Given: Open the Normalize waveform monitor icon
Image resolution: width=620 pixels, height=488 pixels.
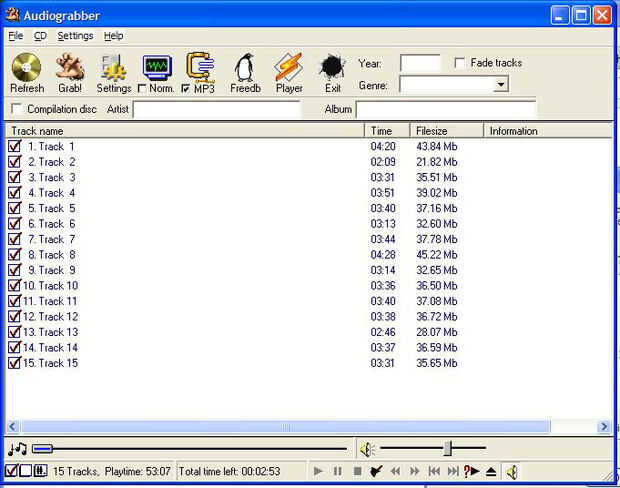Looking at the screenshot, I should click(x=157, y=67).
